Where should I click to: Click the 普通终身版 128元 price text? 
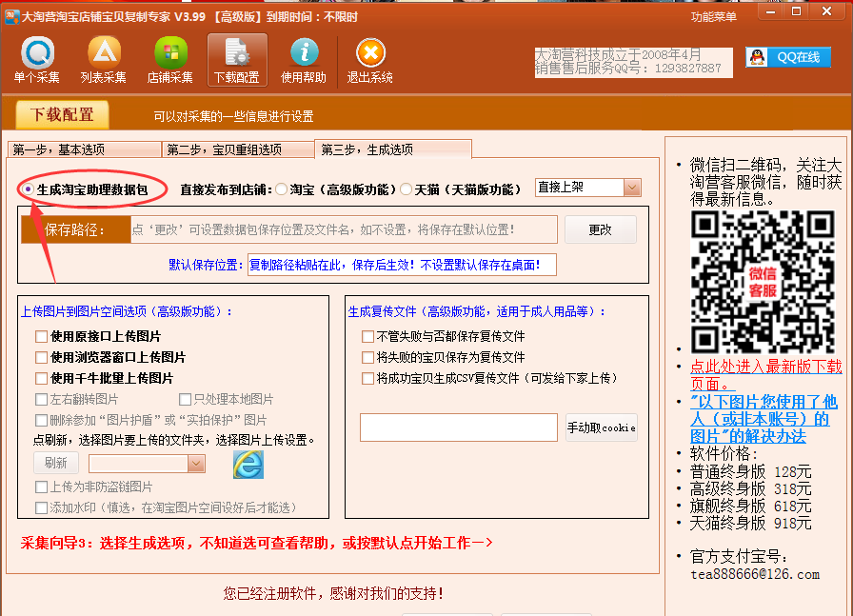(x=751, y=471)
